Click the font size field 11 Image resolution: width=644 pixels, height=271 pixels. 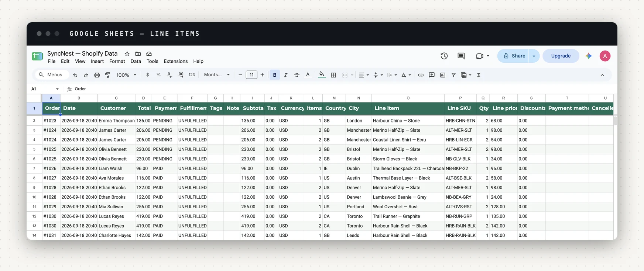(251, 75)
